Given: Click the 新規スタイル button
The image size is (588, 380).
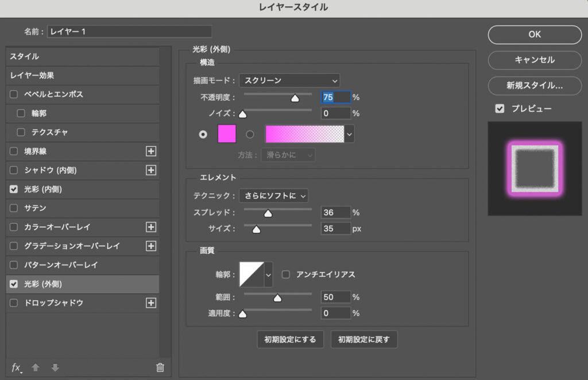Looking at the screenshot, I should pyautogui.click(x=534, y=86).
